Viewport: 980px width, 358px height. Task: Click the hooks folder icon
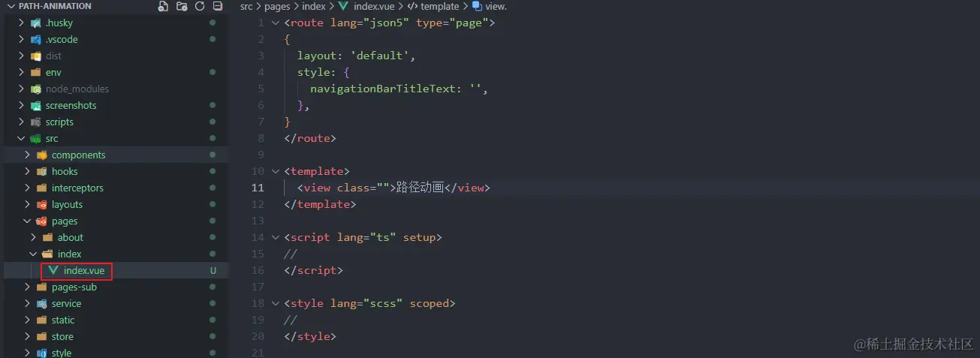click(41, 171)
